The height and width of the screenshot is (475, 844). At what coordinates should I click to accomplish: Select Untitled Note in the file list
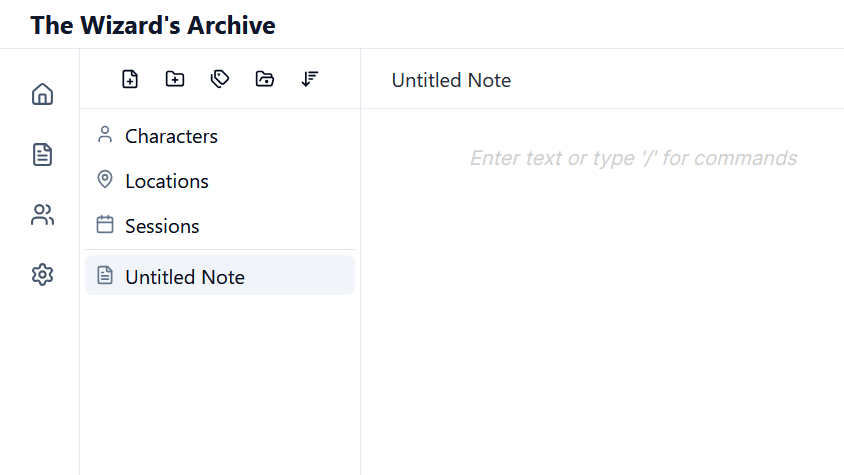coord(185,277)
